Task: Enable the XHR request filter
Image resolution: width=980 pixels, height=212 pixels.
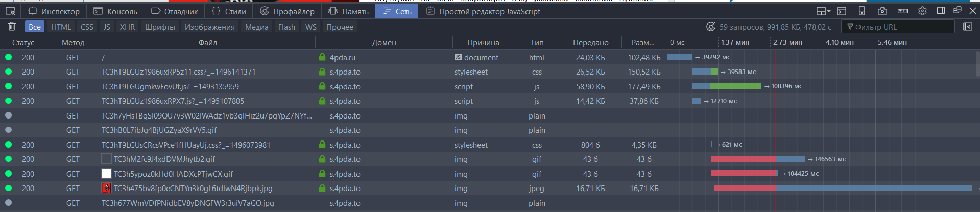Action: point(127,27)
